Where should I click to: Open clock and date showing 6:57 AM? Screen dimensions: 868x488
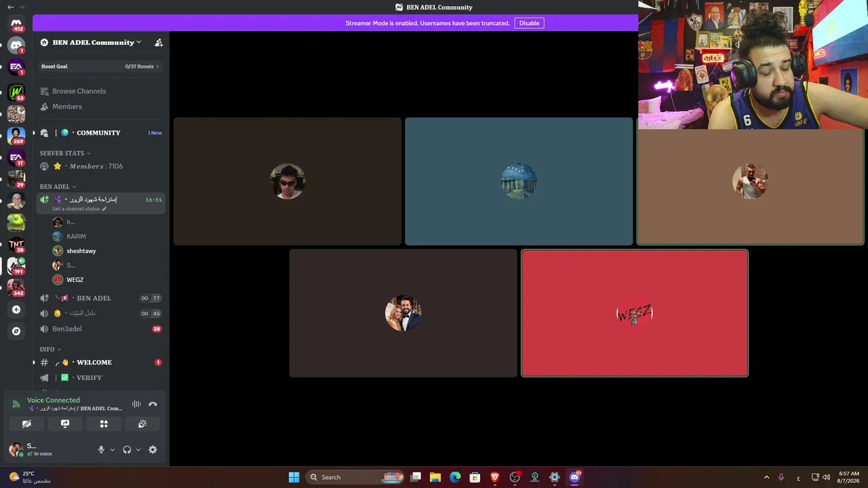click(848, 477)
